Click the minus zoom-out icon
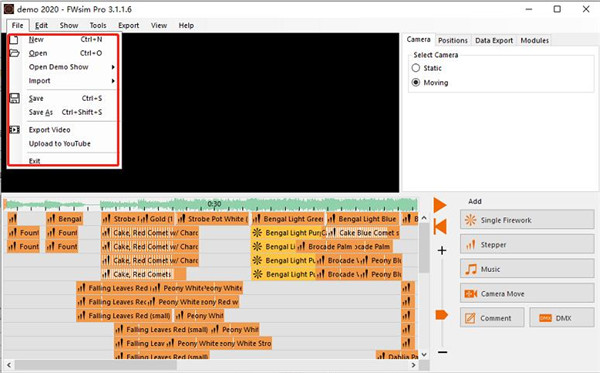Image resolution: width=600 pixels, height=373 pixels. tap(442, 352)
